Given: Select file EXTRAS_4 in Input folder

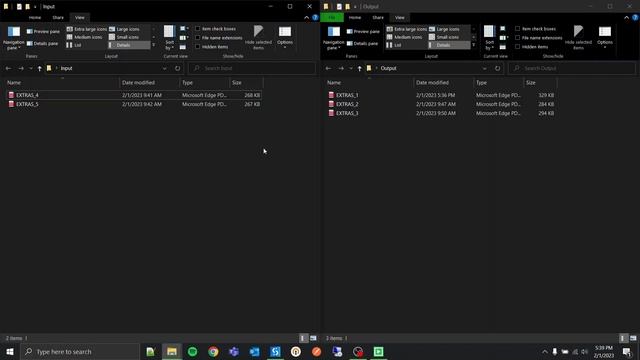Looking at the screenshot, I should 134,95.
